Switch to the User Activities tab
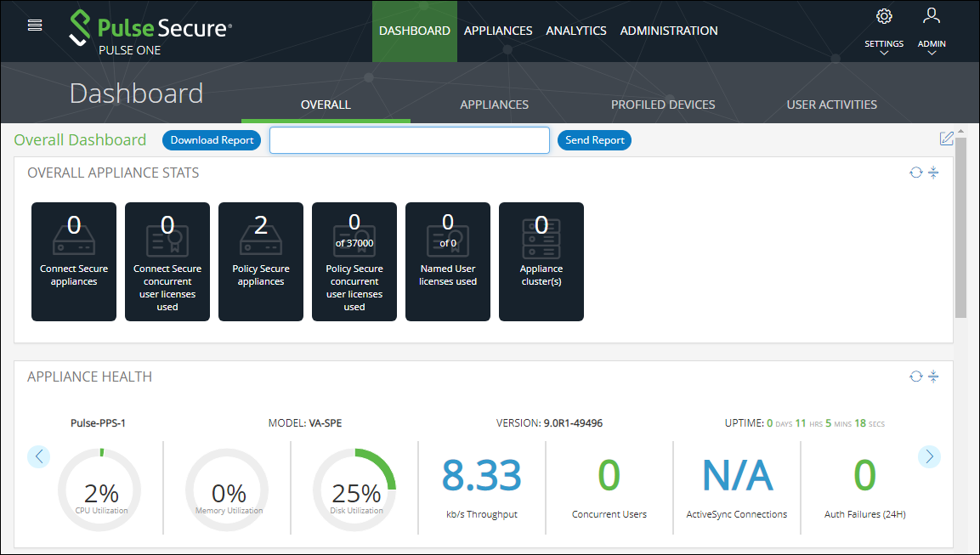 [832, 105]
